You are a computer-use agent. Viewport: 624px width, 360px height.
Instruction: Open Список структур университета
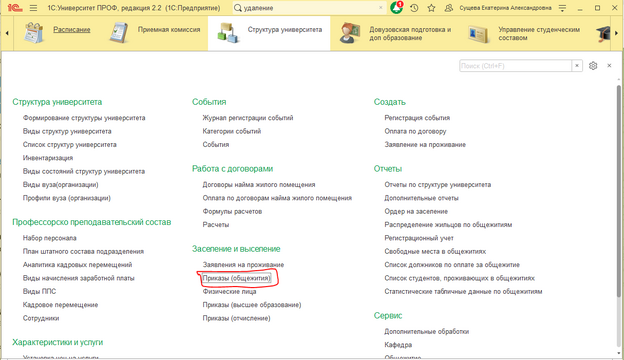[70, 144]
